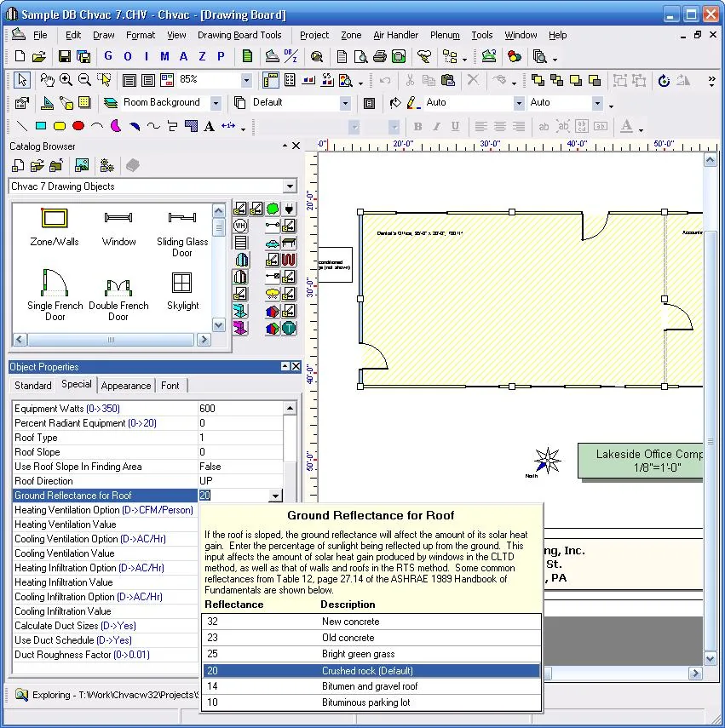Click the New file icon
The height and width of the screenshot is (728, 725).
(x=20, y=56)
